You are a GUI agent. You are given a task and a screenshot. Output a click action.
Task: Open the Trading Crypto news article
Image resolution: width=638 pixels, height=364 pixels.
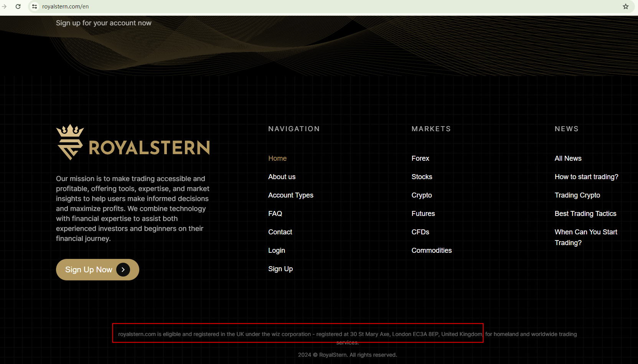coord(577,195)
